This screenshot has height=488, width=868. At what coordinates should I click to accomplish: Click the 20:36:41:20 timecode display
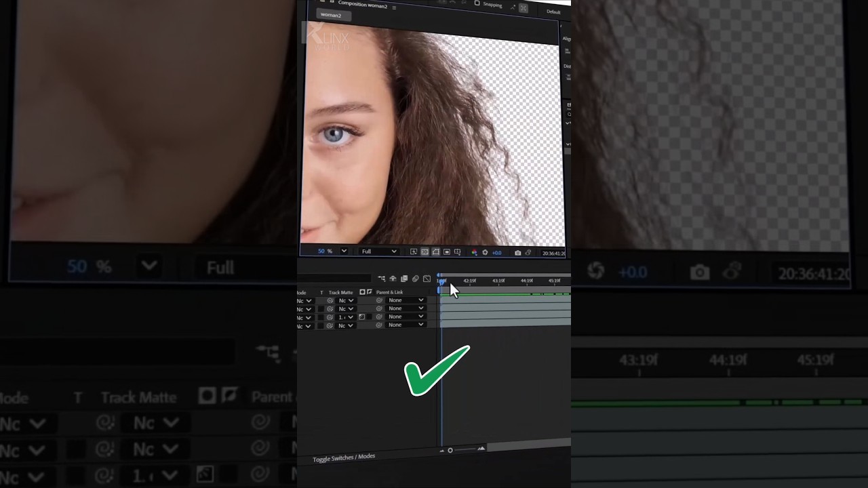click(x=553, y=253)
